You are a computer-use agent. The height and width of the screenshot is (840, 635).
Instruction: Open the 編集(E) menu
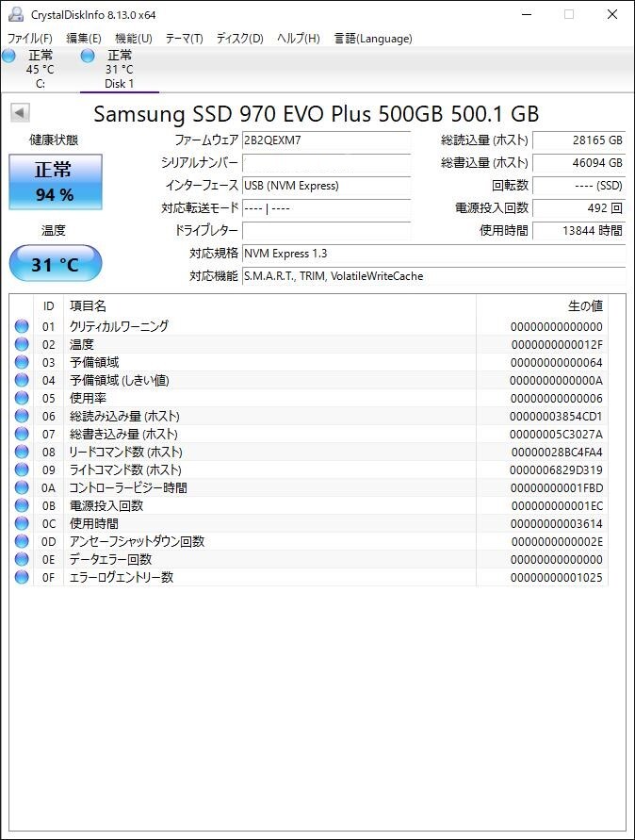pyautogui.click(x=84, y=39)
